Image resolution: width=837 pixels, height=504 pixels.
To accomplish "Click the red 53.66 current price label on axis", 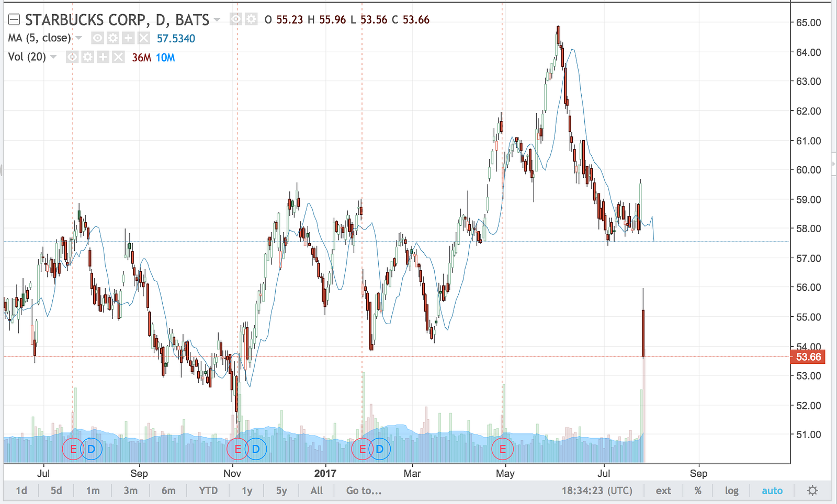I will pyautogui.click(x=808, y=357).
